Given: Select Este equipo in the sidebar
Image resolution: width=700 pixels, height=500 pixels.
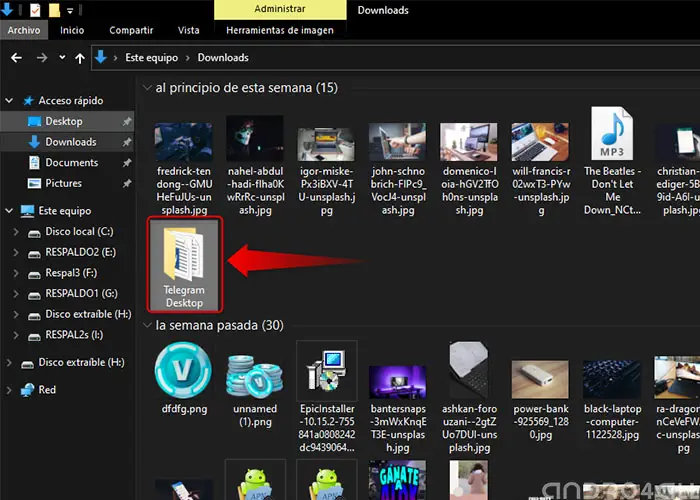Looking at the screenshot, I should click(64, 211).
